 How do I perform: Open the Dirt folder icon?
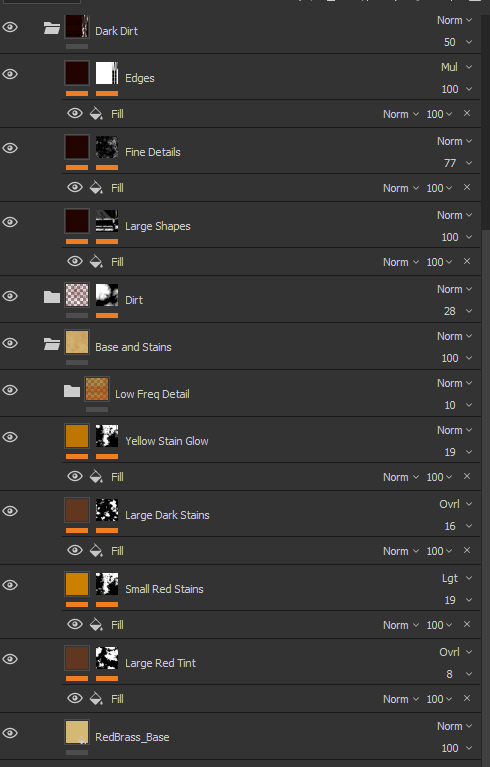tap(51, 297)
